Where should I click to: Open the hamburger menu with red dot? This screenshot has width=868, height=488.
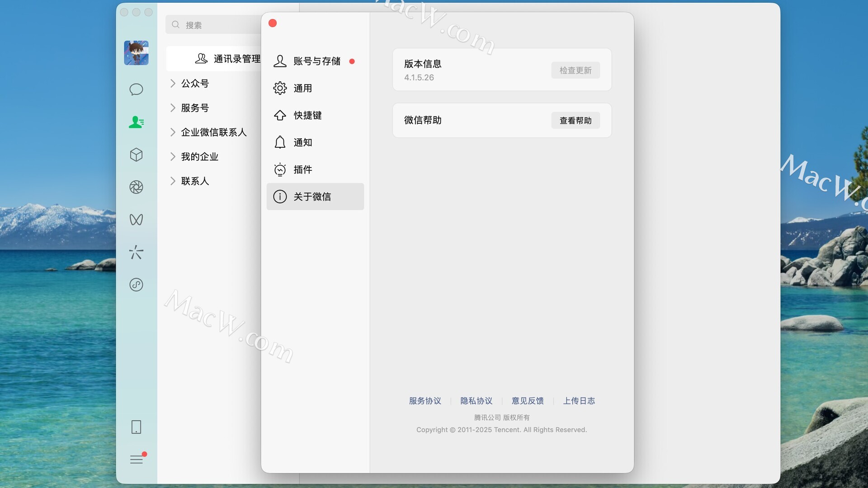137,460
